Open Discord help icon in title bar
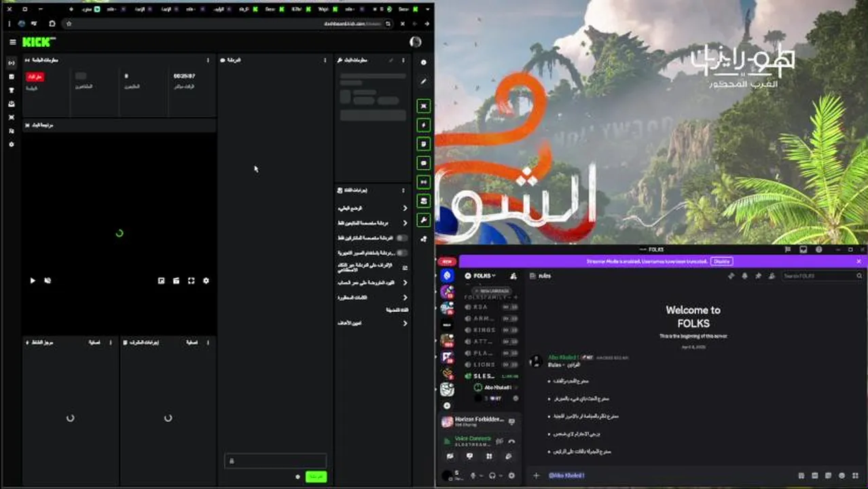Screen dimensions: 868x489 pos(818,250)
